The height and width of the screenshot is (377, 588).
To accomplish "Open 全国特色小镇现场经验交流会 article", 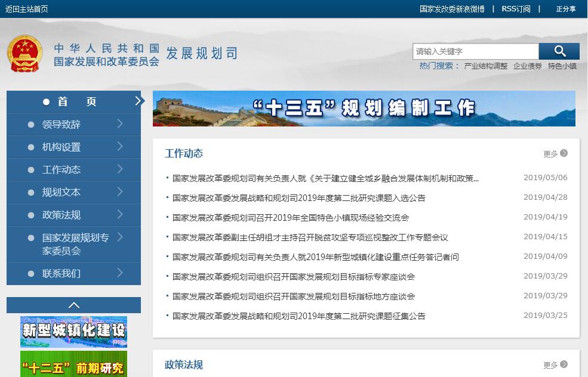I will [x=291, y=218].
